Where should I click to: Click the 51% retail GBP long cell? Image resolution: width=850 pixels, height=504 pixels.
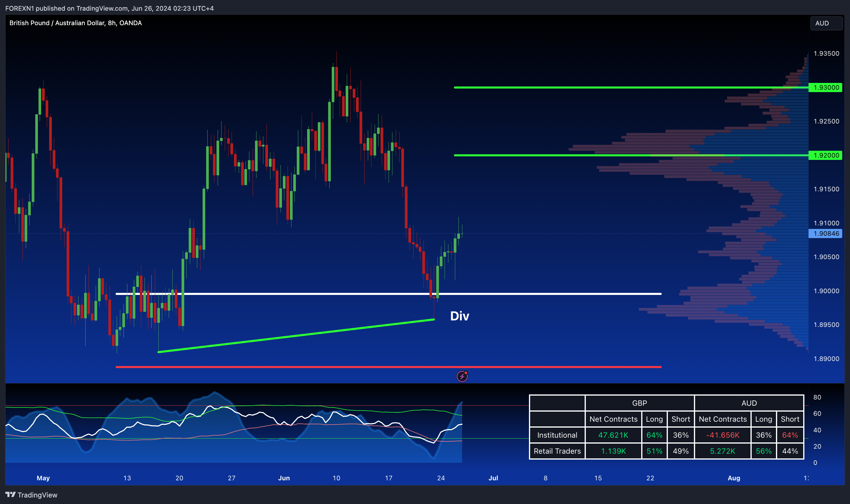(x=655, y=451)
